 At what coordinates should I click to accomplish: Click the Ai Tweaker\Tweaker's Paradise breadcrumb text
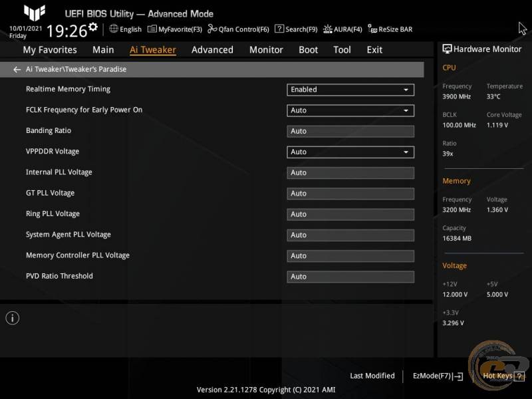click(76, 69)
